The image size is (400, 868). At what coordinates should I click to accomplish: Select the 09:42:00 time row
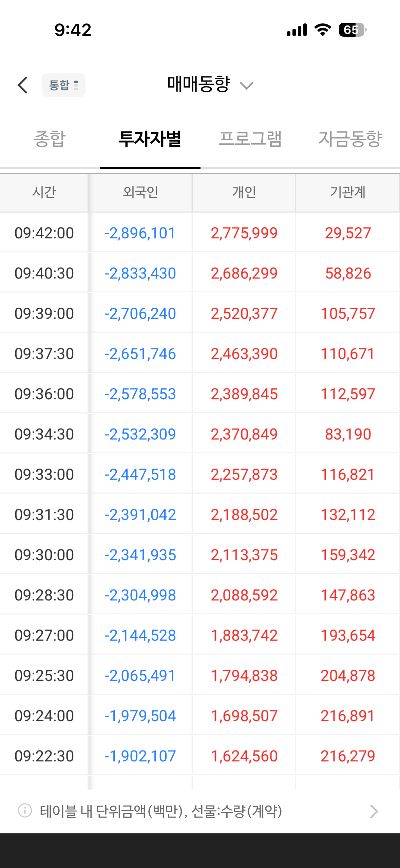(x=200, y=233)
